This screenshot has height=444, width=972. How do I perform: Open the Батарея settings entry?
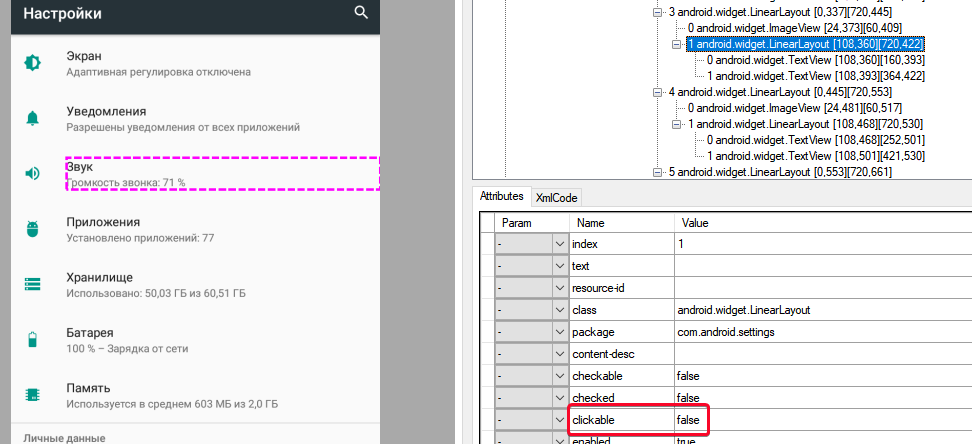tap(195, 339)
